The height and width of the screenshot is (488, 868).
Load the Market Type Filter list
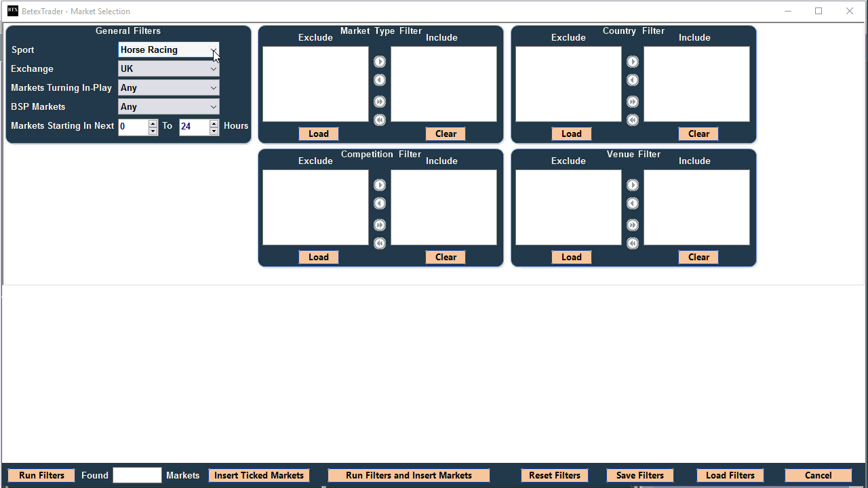click(x=318, y=134)
